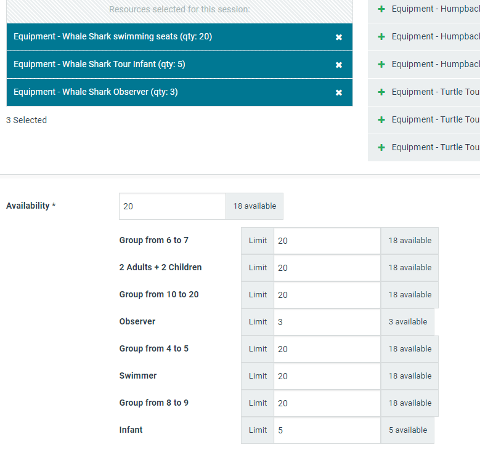Edit limit for Group from 6 to 7
This screenshot has width=480, height=458.
coord(327,241)
